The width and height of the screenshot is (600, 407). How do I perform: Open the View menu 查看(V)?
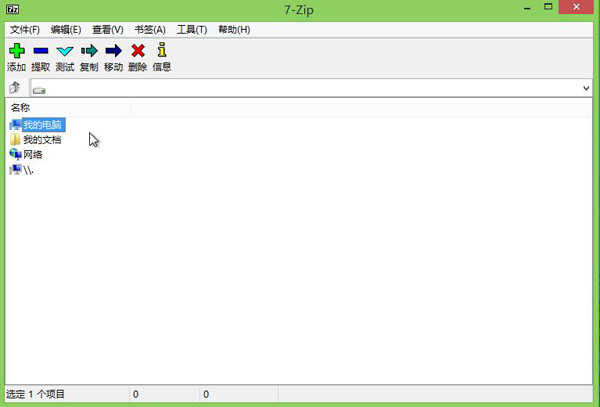pos(108,30)
